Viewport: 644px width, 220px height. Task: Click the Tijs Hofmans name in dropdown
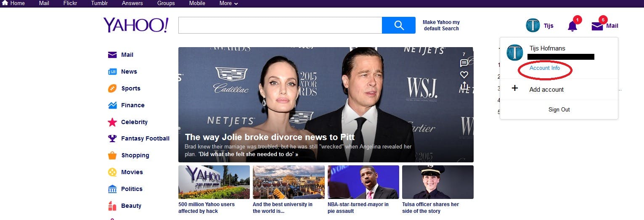[x=547, y=48]
